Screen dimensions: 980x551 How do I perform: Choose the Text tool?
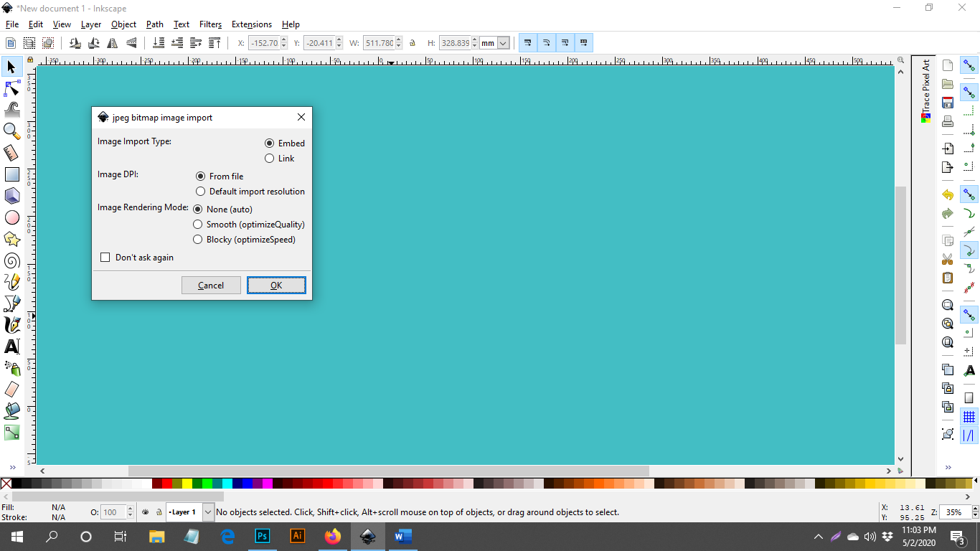pyautogui.click(x=12, y=347)
